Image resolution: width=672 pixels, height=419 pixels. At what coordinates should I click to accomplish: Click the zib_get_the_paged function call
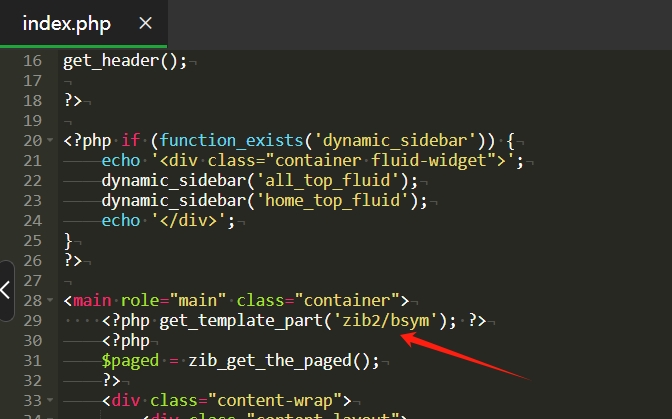coord(257,360)
